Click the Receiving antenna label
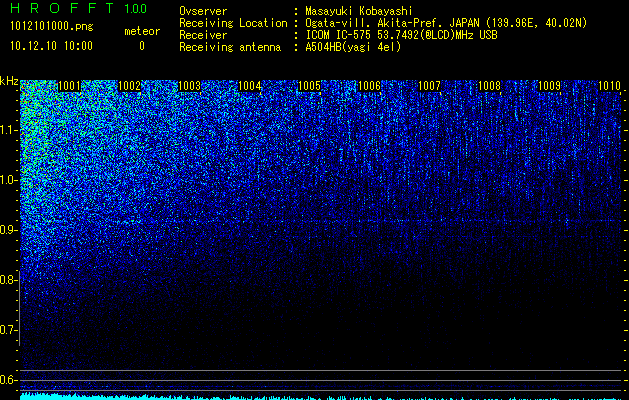Image resolution: width=629 pixels, height=400 pixels. point(230,47)
